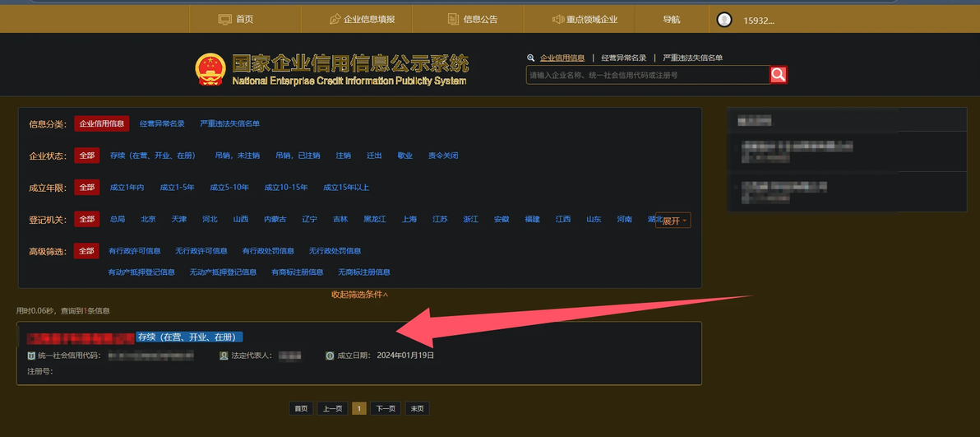Open 信息公告 in the top navigation
Image resolution: width=980 pixels, height=437 pixels.
coord(481,20)
